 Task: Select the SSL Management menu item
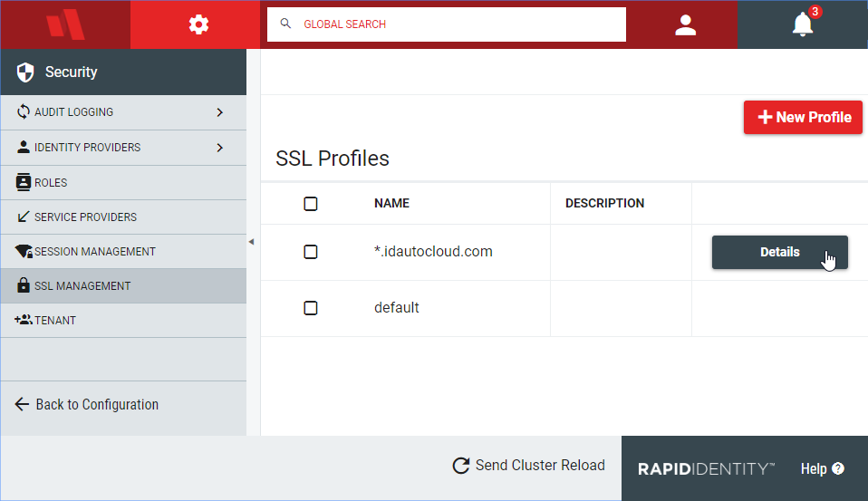point(123,285)
